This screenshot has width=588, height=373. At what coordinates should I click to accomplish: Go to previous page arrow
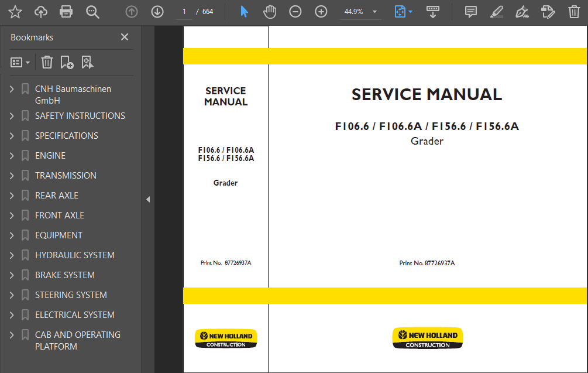[x=132, y=12]
